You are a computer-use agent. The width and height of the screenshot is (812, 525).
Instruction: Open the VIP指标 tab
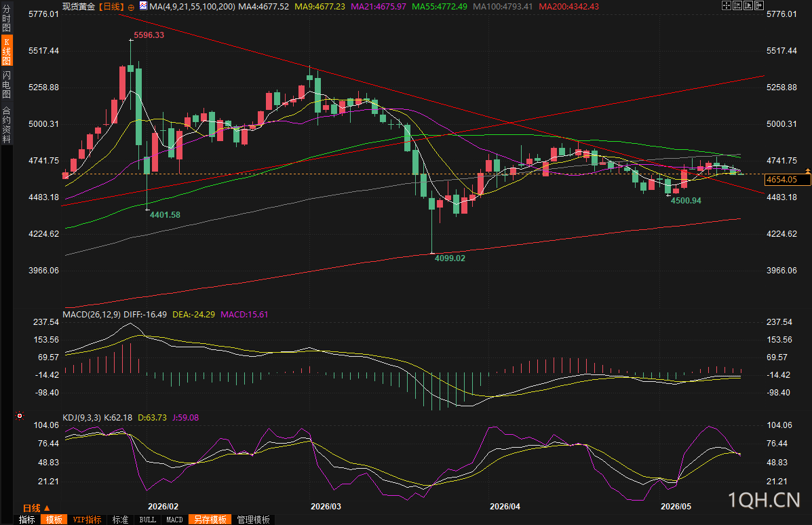[87, 520]
